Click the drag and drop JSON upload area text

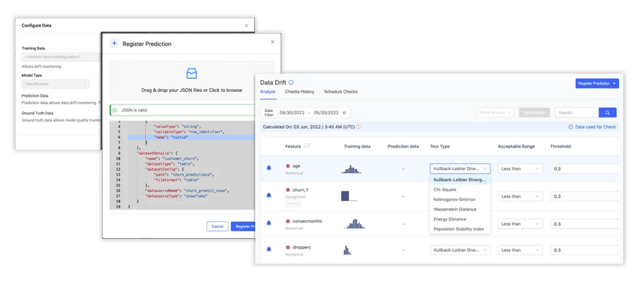pyautogui.click(x=191, y=90)
